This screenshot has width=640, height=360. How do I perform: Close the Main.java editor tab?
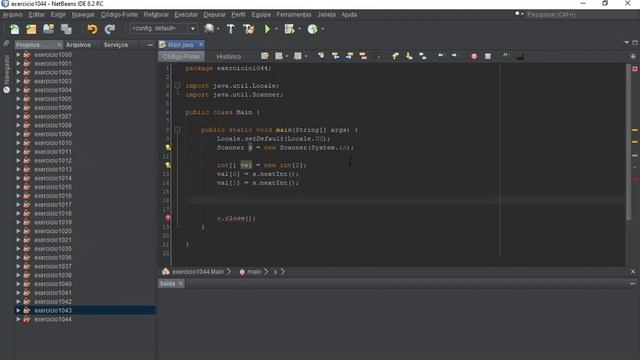click(x=201, y=44)
